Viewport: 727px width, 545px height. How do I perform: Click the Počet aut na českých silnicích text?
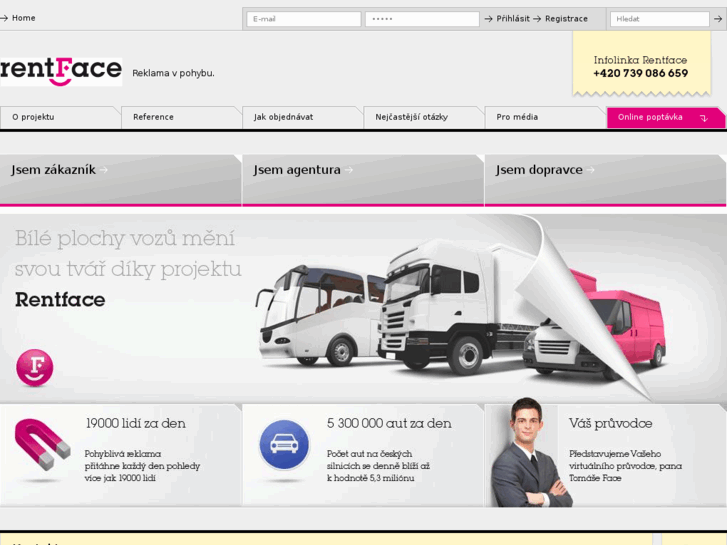(378, 466)
